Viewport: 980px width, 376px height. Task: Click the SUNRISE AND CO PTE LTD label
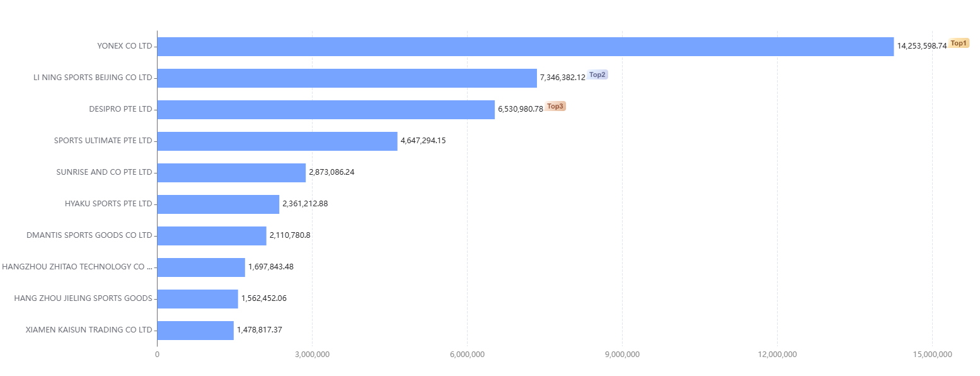(x=104, y=172)
